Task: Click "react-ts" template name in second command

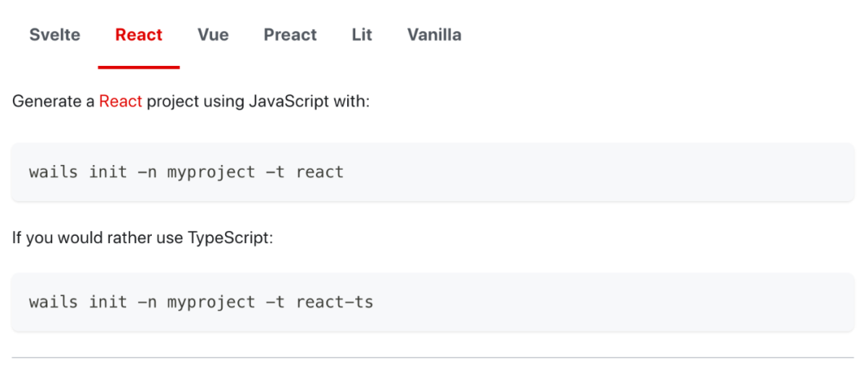Action: click(334, 303)
